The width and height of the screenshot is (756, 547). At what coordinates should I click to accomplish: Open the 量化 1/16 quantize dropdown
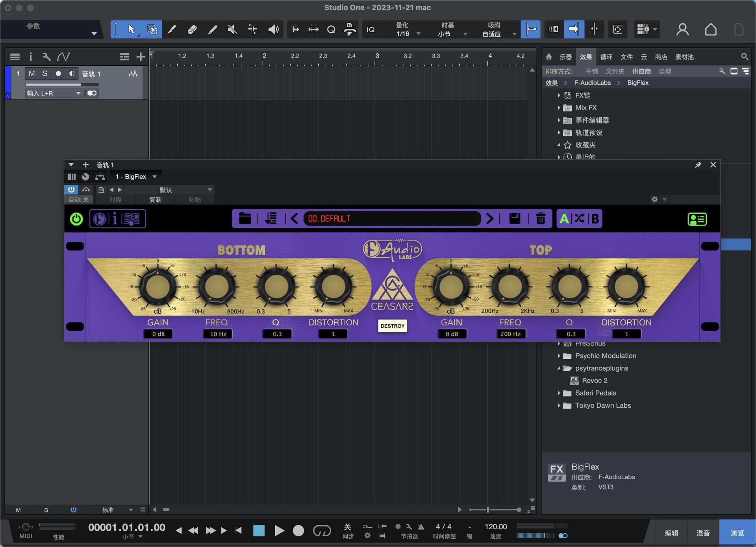point(408,30)
